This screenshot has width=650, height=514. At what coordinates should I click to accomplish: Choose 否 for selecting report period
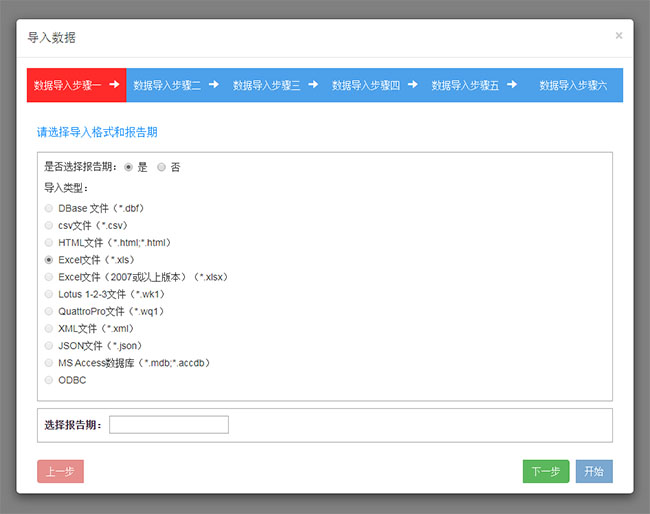click(x=162, y=167)
